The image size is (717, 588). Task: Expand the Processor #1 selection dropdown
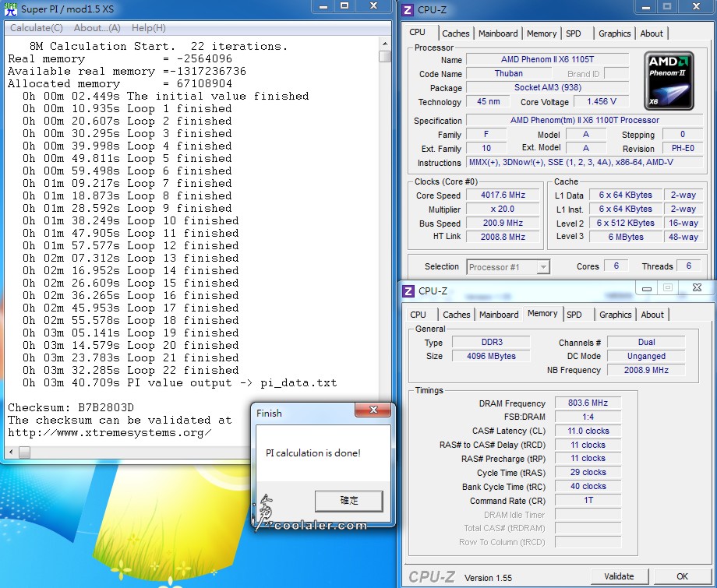542,267
